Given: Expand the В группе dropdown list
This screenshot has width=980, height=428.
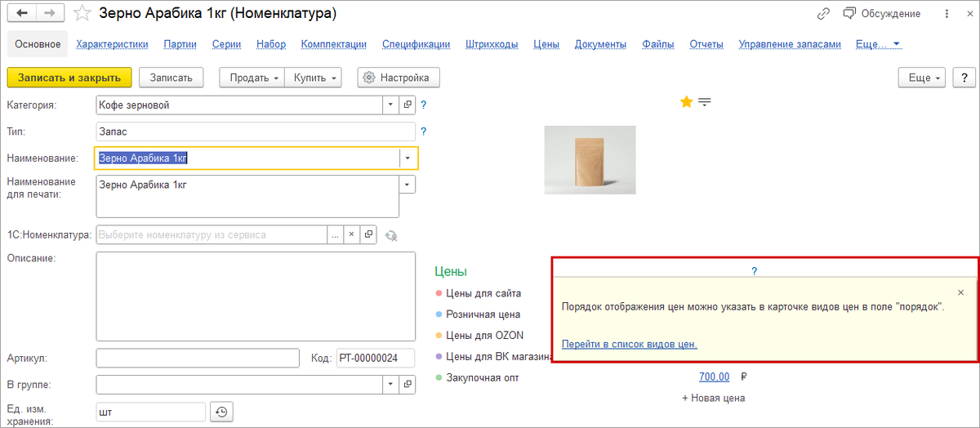Looking at the screenshot, I should pyautogui.click(x=391, y=383).
